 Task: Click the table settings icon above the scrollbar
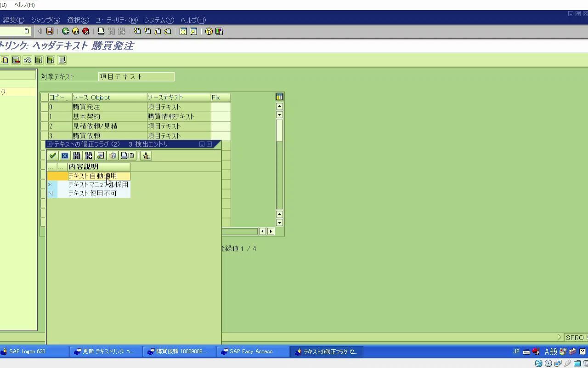279,97
